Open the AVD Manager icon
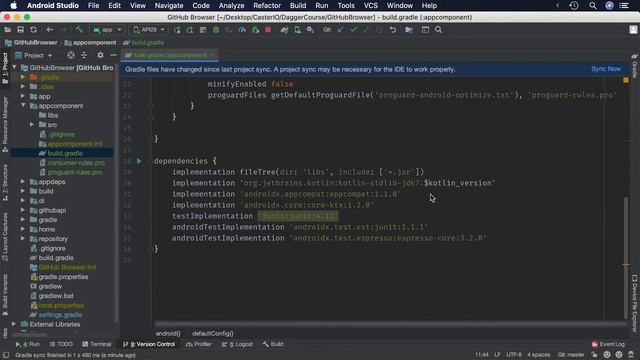This screenshot has width=640, height=360. tap(298, 30)
